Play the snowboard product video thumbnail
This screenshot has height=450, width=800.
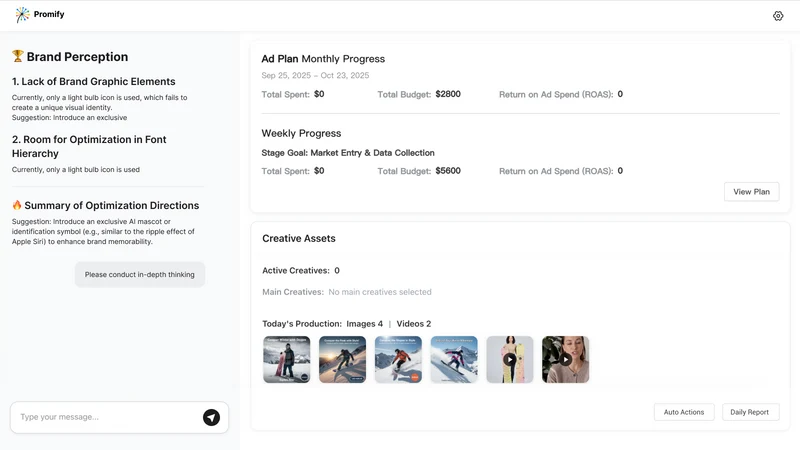(x=510, y=359)
